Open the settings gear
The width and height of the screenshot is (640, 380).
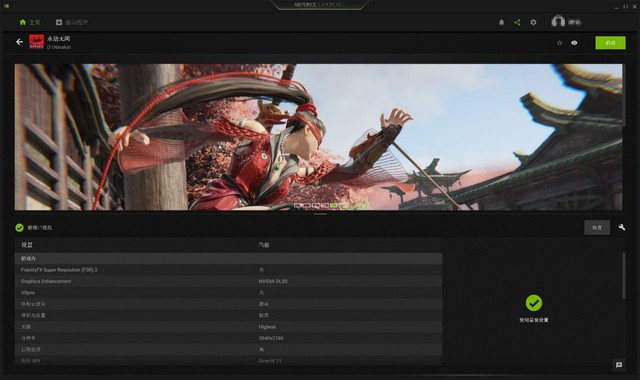(533, 22)
